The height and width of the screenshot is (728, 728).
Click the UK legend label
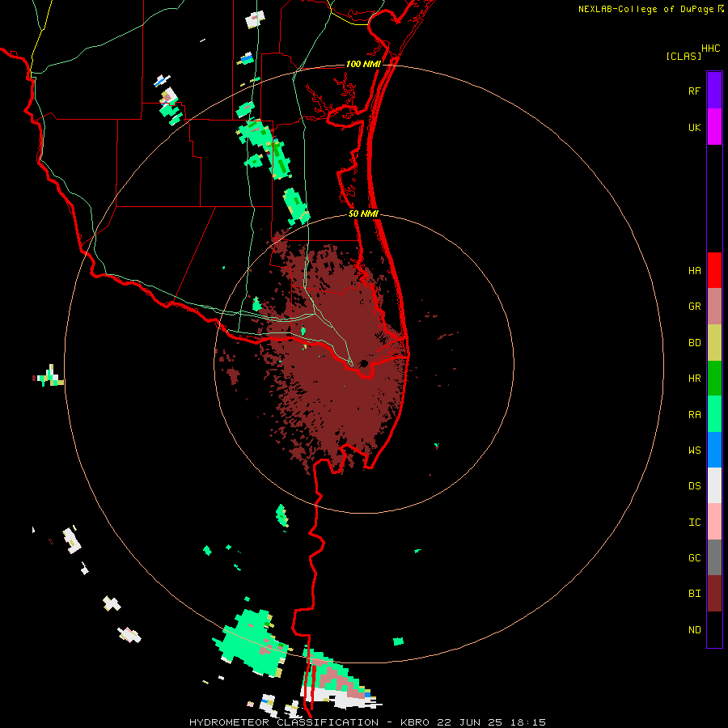(694, 127)
